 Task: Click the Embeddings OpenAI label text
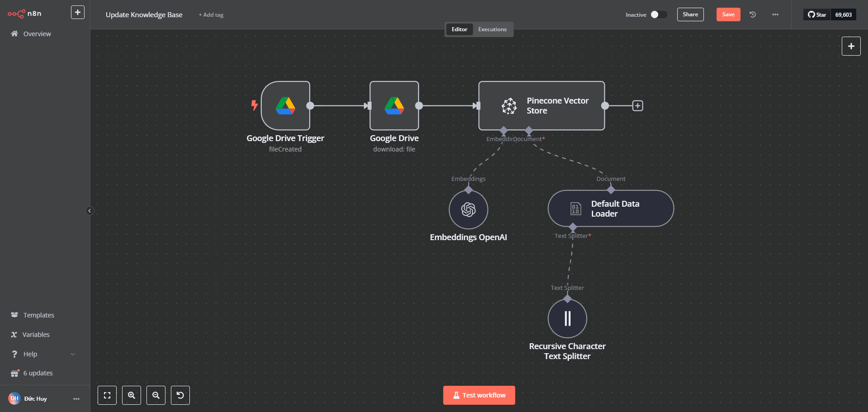pos(468,237)
